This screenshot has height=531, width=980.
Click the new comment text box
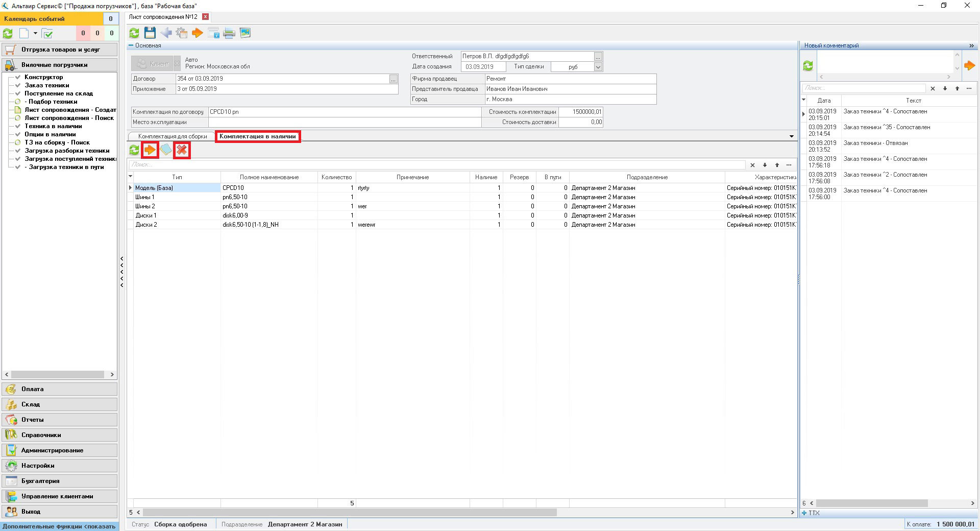point(885,62)
